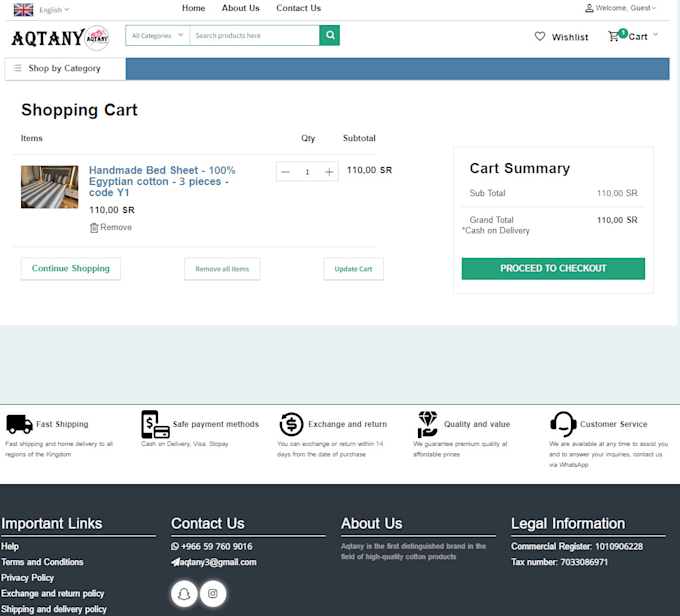Click the Customer Service headset icon

click(x=563, y=424)
